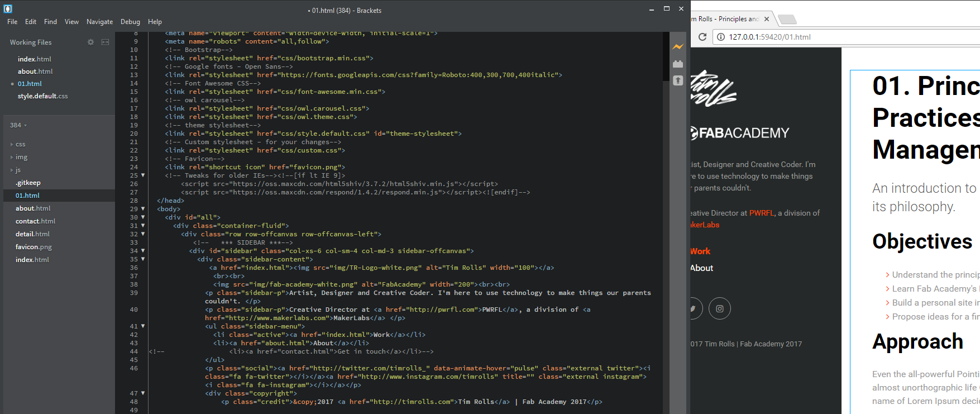Open the Edit menu
The height and width of the screenshot is (414, 980).
click(x=31, y=22)
